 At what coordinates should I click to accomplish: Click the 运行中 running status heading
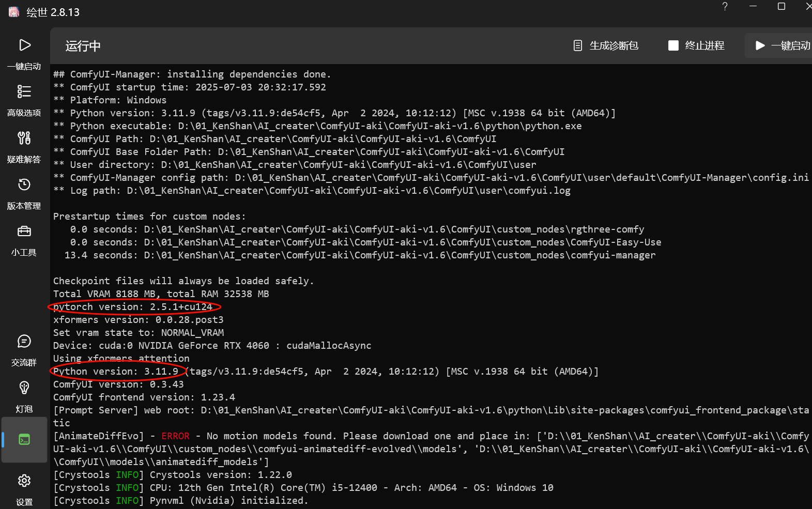(83, 46)
